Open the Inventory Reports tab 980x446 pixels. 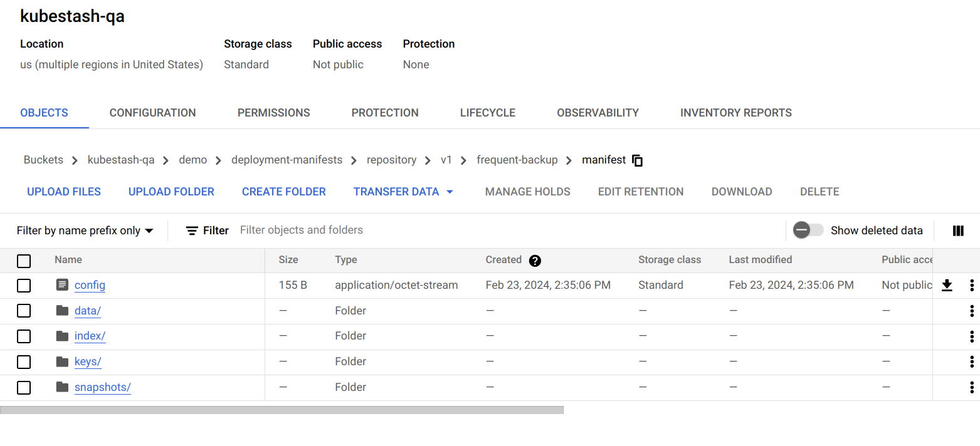click(x=736, y=113)
